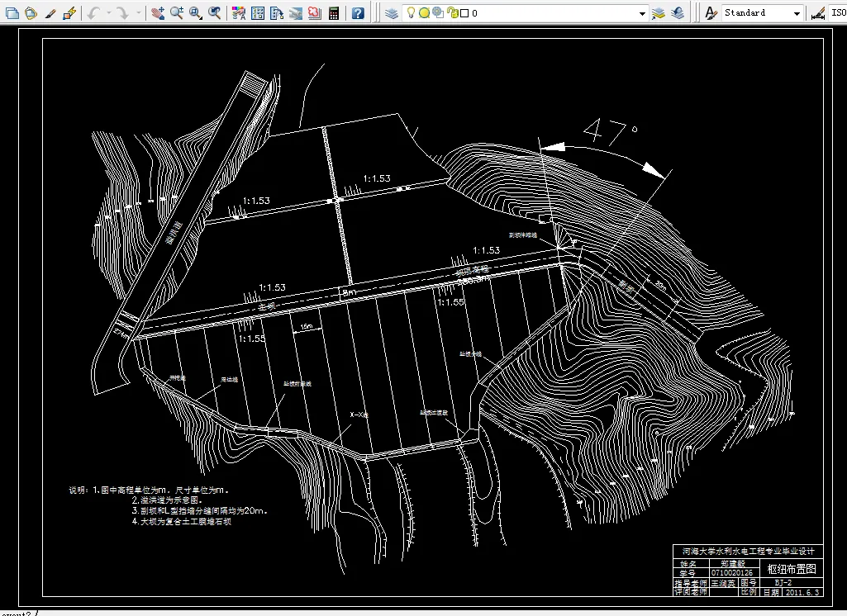Click the 8m crest width label
The image size is (847, 616).
click(x=349, y=292)
